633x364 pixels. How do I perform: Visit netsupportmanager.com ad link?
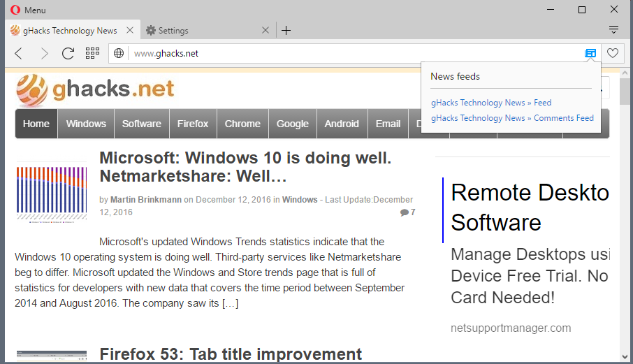coord(511,328)
